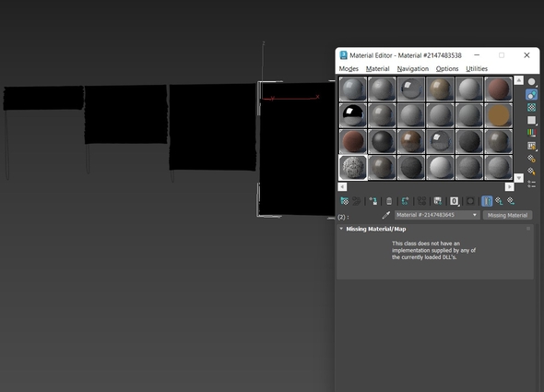Image resolution: width=544 pixels, height=392 pixels.
Task: Click the Reset Map/Material trash icon
Action: (x=389, y=201)
